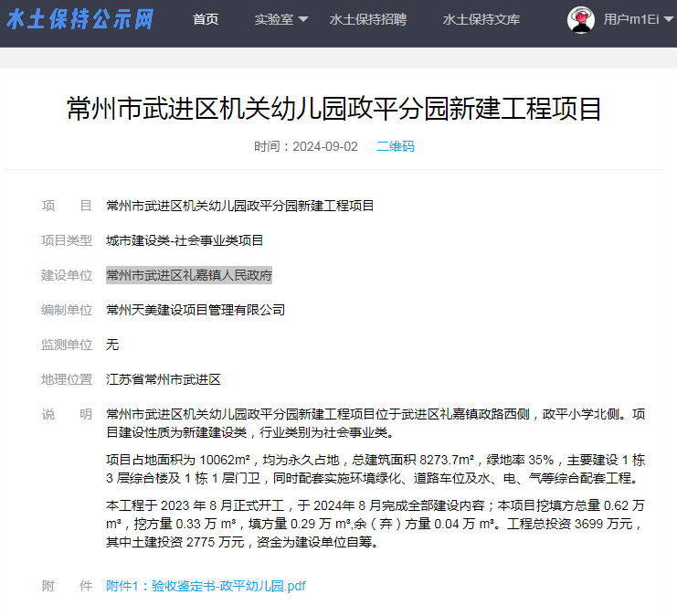Click the user avatar picture
The height and width of the screenshot is (616, 677).
pos(580,19)
